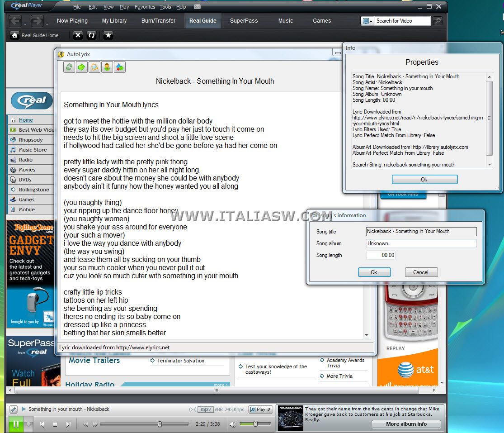The height and width of the screenshot is (433, 504).
Task: Click the envelope message icon in menu bar
Action: point(198,6)
